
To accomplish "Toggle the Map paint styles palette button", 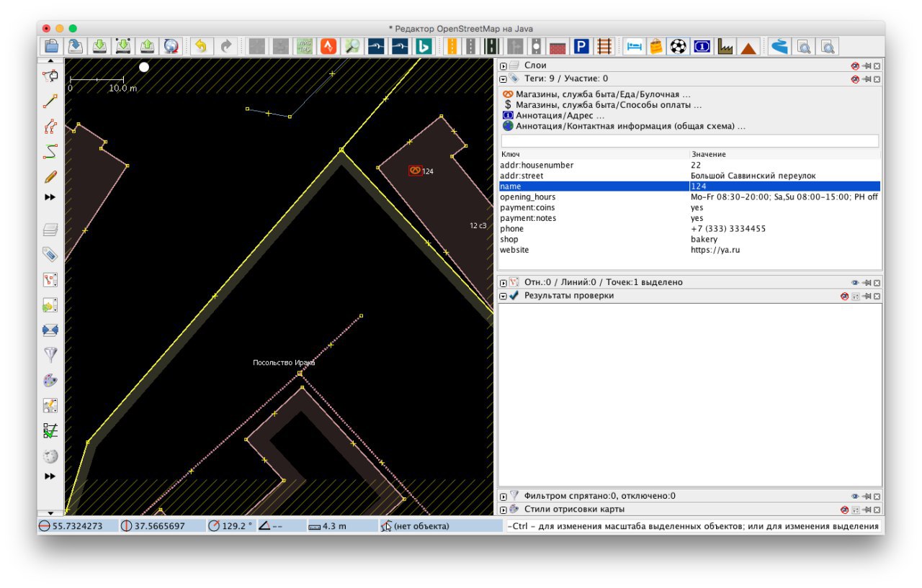I will (x=50, y=380).
